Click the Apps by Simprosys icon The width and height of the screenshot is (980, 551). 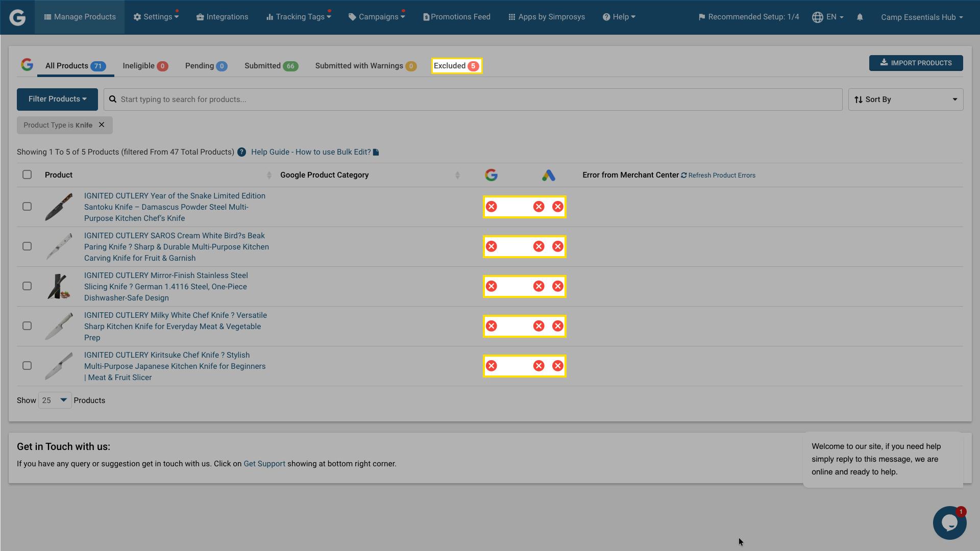coord(511,16)
